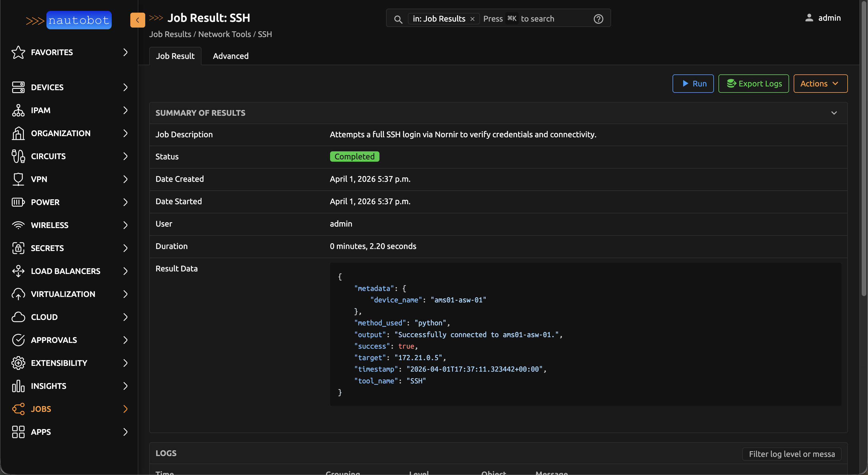The image size is (868, 475).
Task: Expand the Jobs sidebar section chevron
Action: pyautogui.click(x=125, y=409)
